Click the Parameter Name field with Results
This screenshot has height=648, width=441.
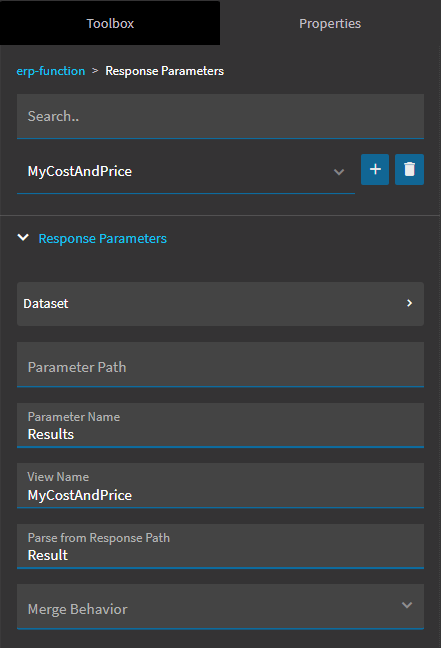[220, 425]
